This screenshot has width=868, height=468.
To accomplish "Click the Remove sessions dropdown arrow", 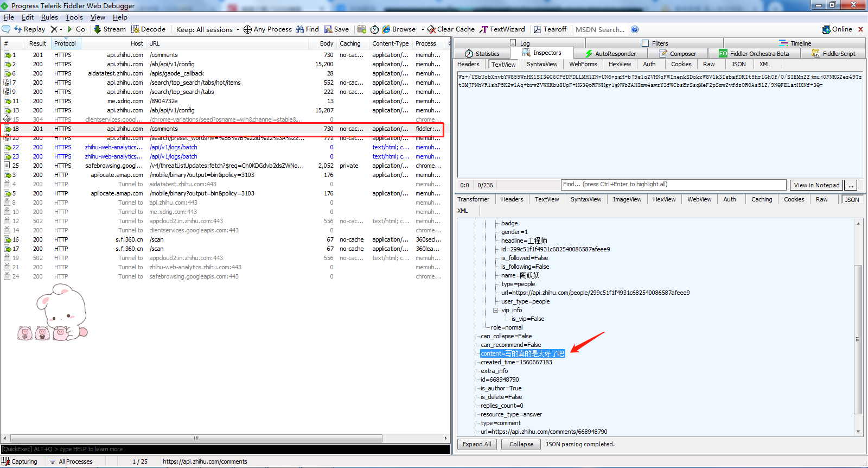I will click(61, 30).
